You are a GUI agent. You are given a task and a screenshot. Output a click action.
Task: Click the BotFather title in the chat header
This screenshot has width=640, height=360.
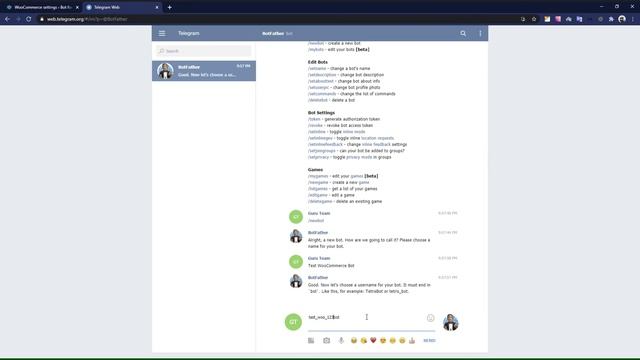(273, 33)
